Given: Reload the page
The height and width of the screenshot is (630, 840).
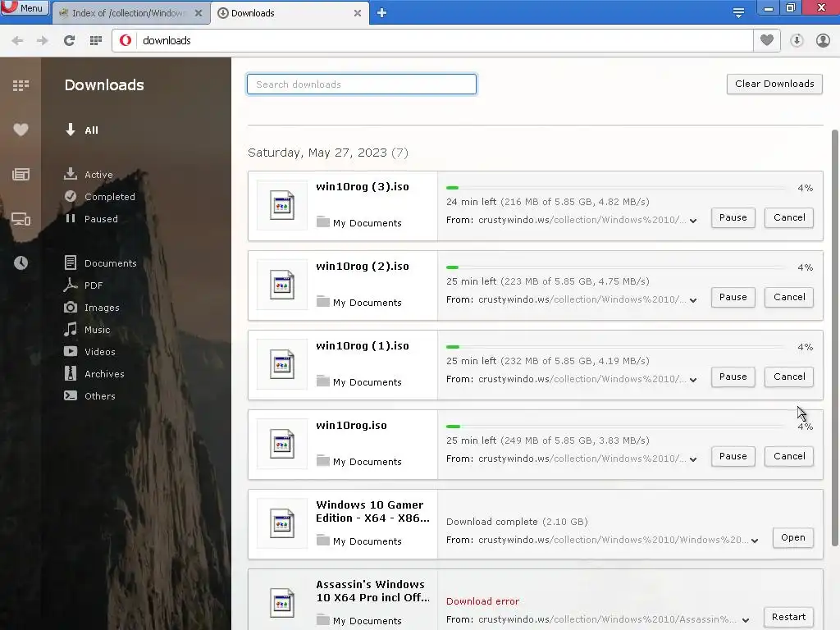Looking at the screenshot, I should [x=69, y=41].
